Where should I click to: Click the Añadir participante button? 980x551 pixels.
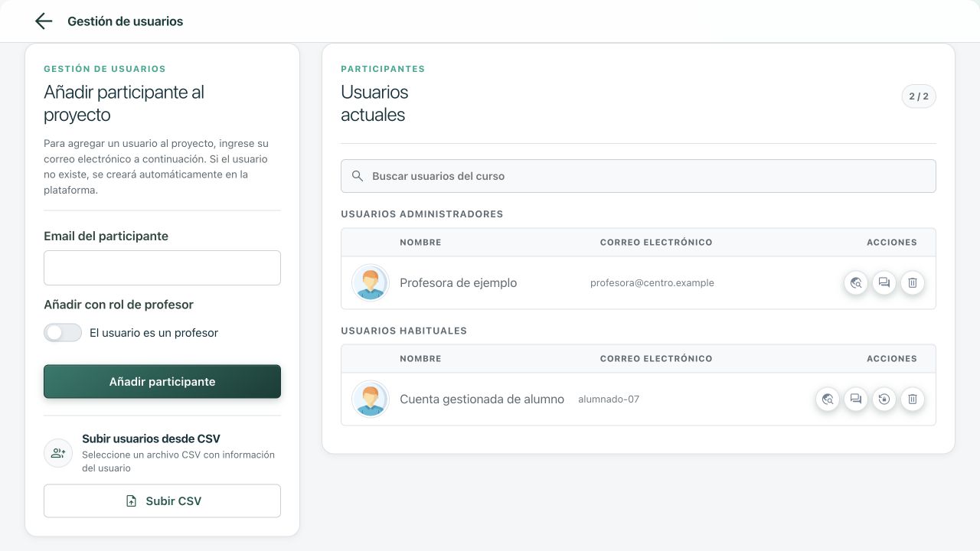coord(162,381)
